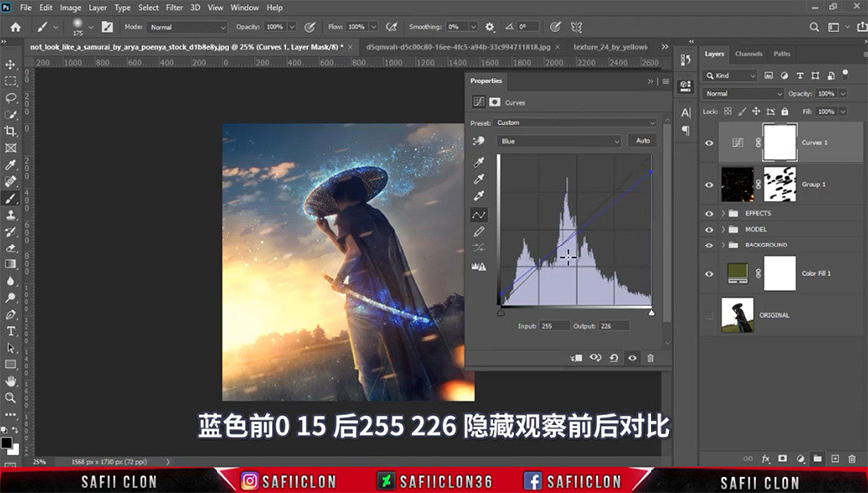Switch to the Channels tab
The height and width of the screenshot is (493, 868).
749,54
